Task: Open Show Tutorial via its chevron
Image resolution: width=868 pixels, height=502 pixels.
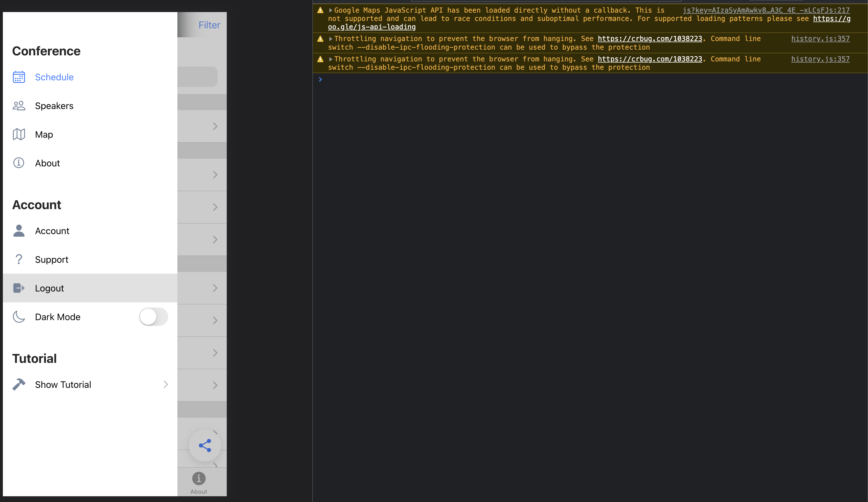Action: pos(166,384)
